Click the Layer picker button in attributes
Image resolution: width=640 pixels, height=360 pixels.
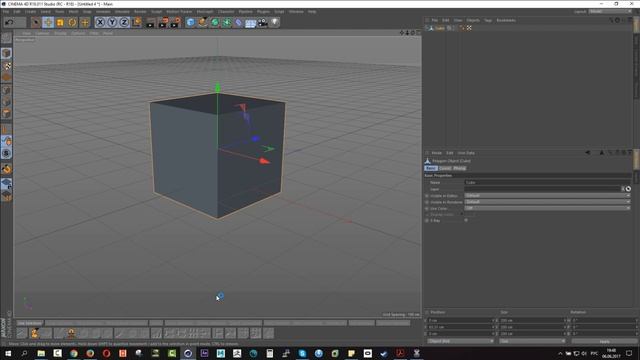(628, 189)
